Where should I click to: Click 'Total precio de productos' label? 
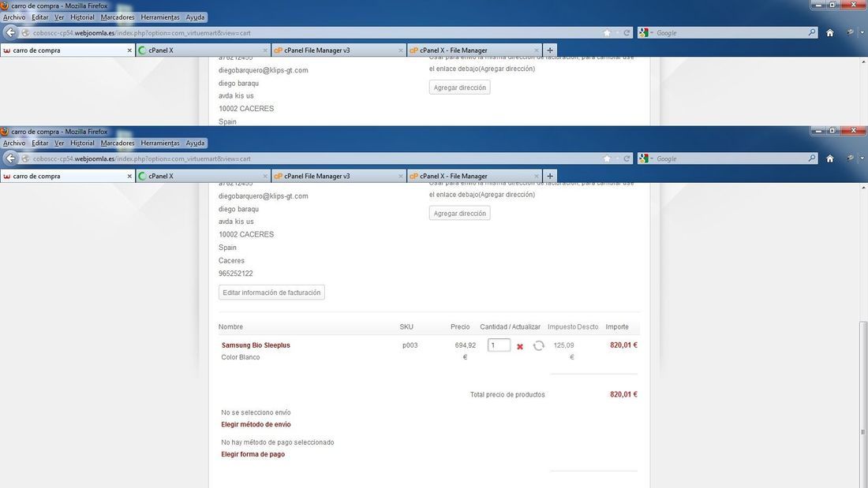point(507,394)
